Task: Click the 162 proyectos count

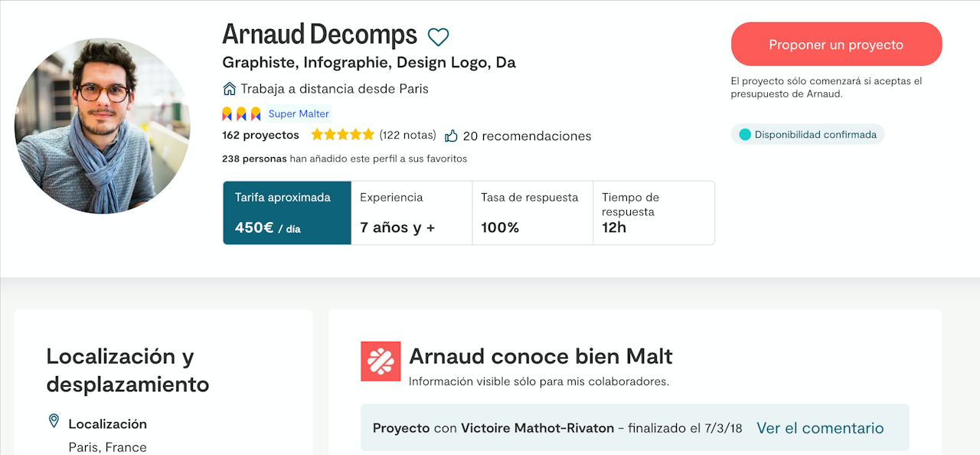Action: (260, 135)
